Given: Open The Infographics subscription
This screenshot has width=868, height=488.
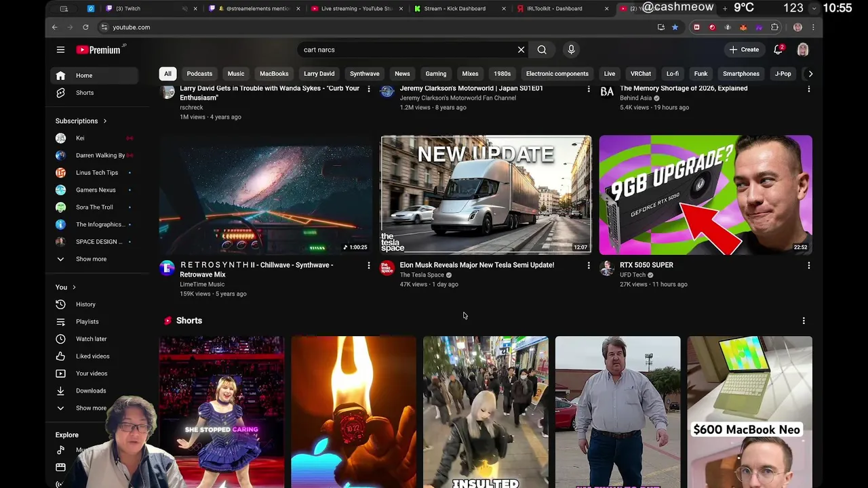Looking at the screenshot, I should click(95, 224).
